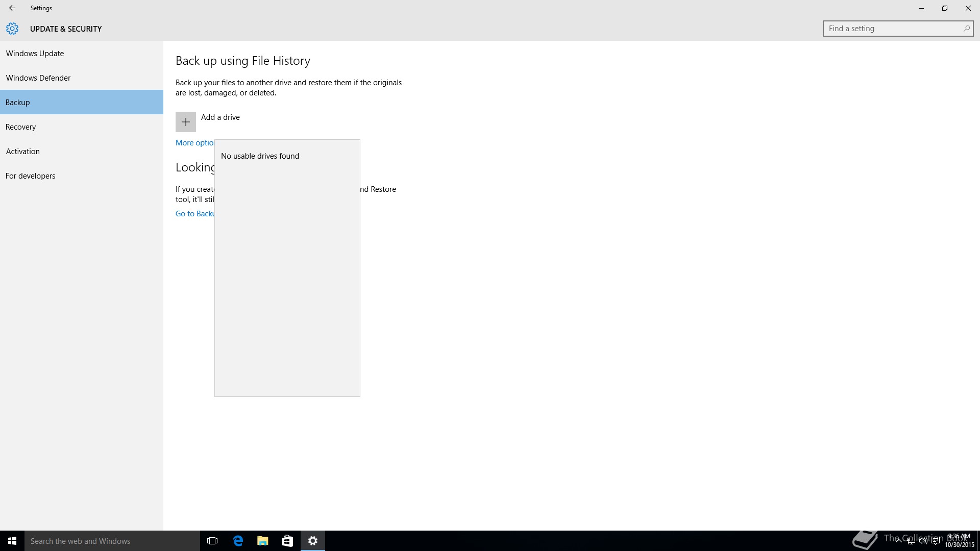
Task: Open the Recovery section
Action: [x=82, y=127]
